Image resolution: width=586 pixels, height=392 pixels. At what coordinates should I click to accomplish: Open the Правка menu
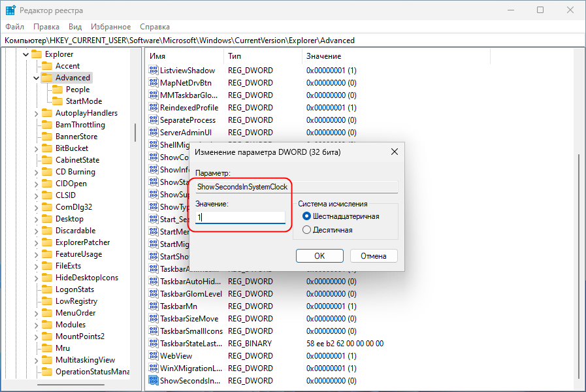pyautogui.click(x=46, y=27)
